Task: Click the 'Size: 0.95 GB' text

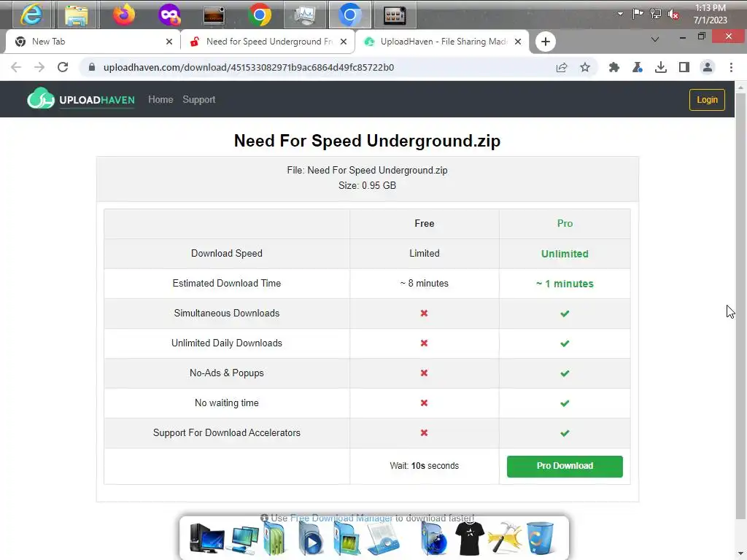Action: [368, 185]
